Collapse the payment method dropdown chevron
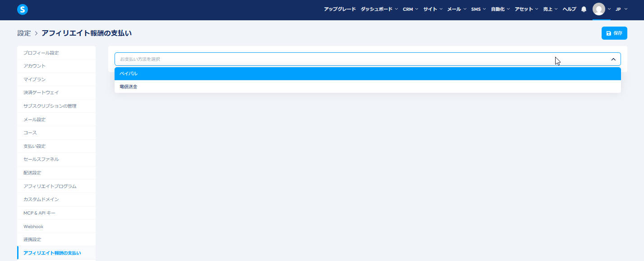 [613, 59]
